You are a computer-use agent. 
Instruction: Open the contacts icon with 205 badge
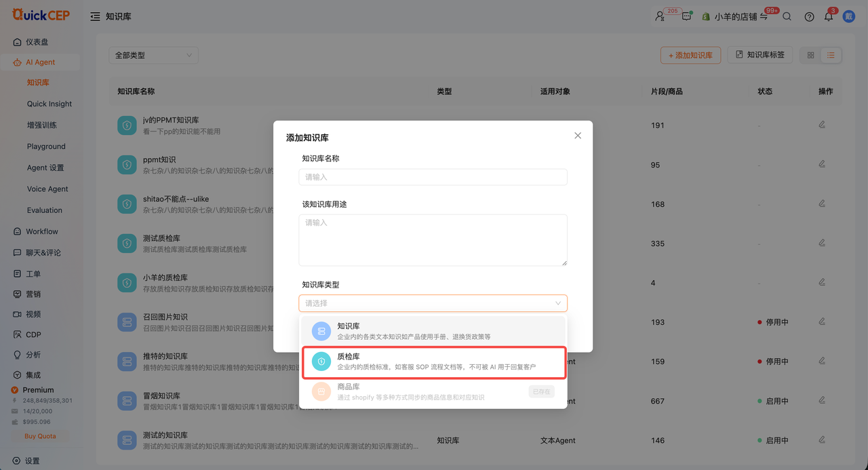tap(660, 16)
